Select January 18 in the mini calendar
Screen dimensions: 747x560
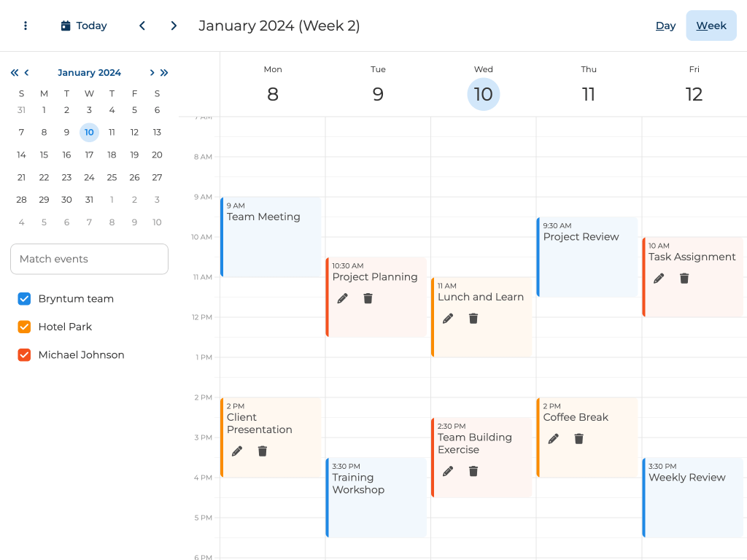[x=112, y=155]
